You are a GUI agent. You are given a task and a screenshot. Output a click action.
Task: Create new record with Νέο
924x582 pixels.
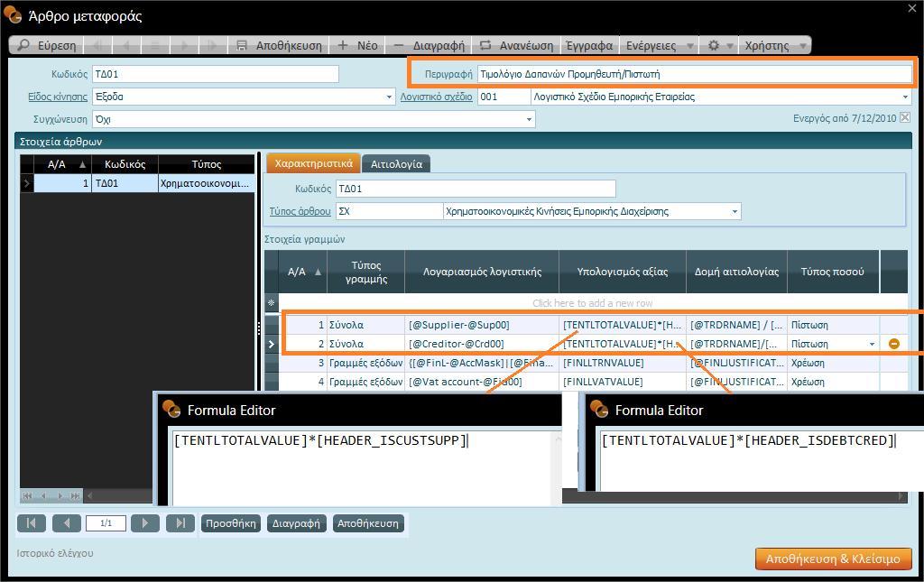357,45
